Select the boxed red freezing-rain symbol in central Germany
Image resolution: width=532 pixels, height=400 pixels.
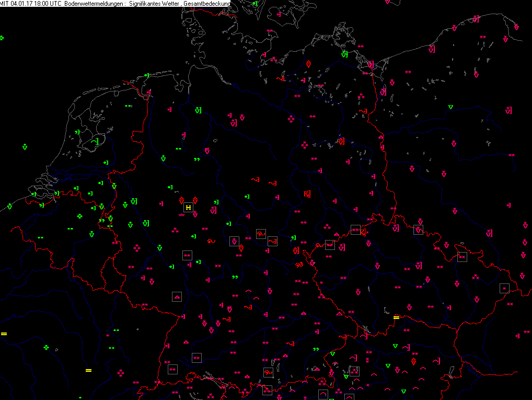[x=261, y=234]
